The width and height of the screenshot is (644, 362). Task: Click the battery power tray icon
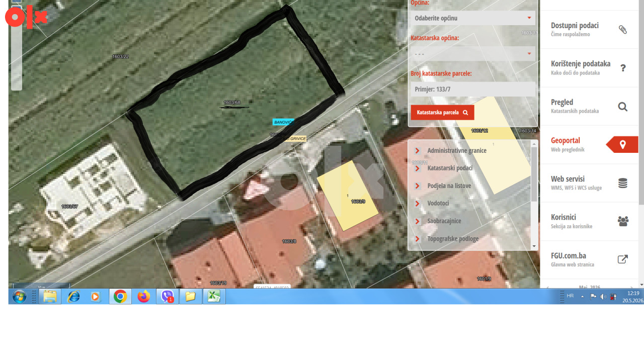click(613, 297)
